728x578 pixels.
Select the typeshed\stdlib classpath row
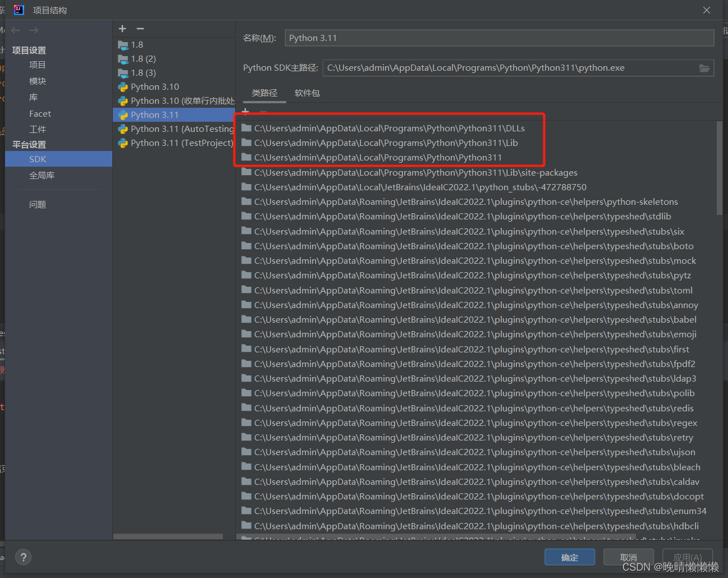pos(477,217)
